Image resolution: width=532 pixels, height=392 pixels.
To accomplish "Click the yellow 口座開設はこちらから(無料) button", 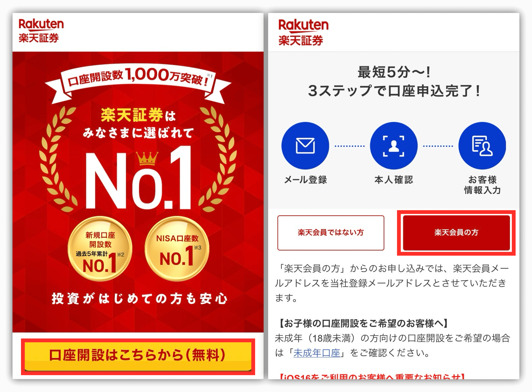I will tap(138, 356).
